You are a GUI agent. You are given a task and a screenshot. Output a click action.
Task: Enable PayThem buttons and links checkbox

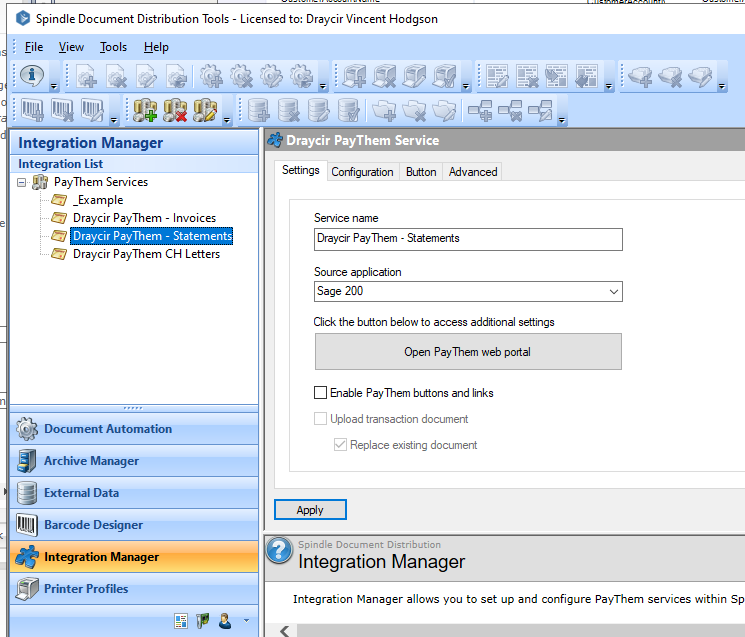pos(320,392)
